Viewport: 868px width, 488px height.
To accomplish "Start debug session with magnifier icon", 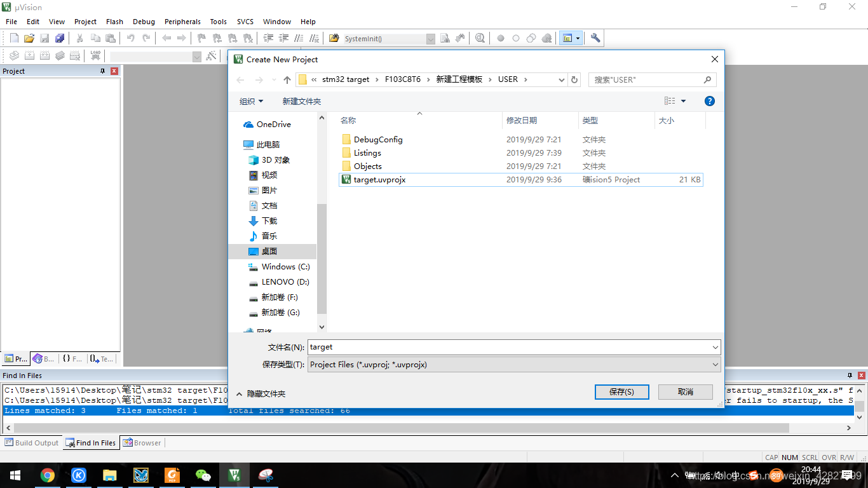I will click(x=480, y=38).
